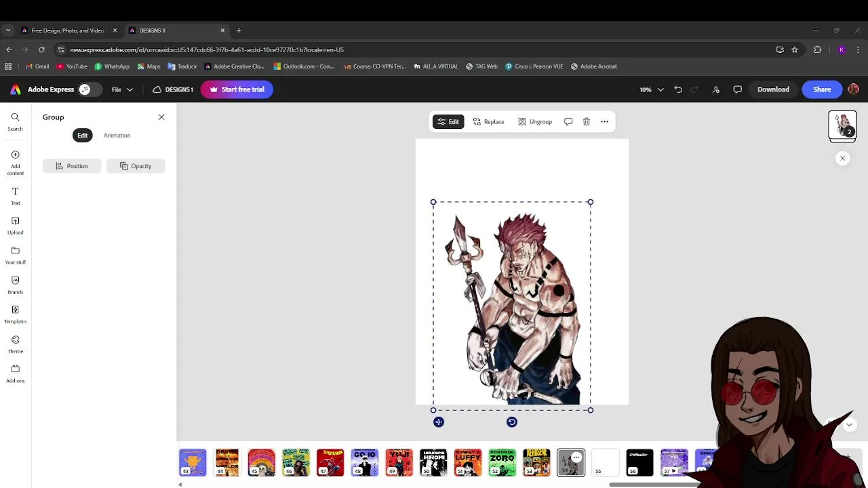
Task: Click the DESIGNS 1 cloud document title
Action: coord(173,89)
